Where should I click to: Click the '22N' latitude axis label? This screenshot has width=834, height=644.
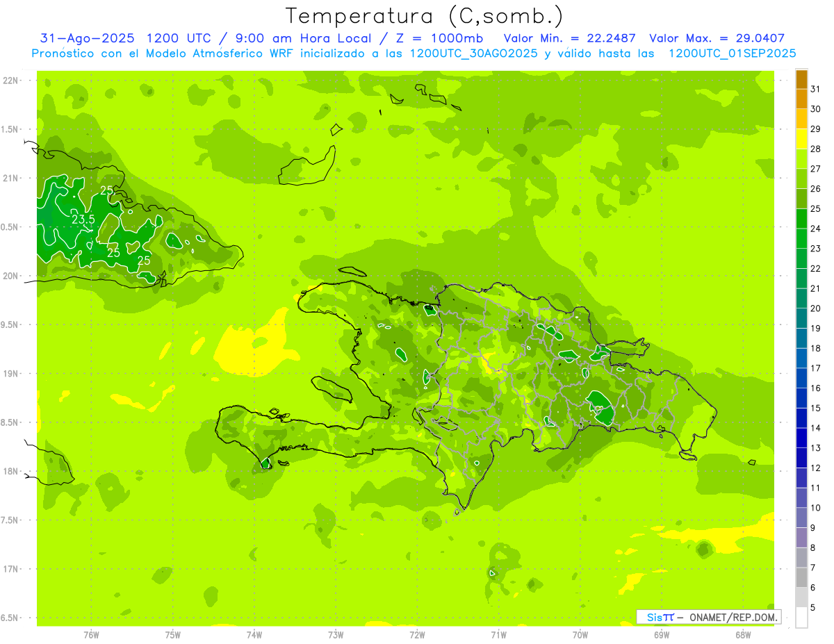[10, 81]
